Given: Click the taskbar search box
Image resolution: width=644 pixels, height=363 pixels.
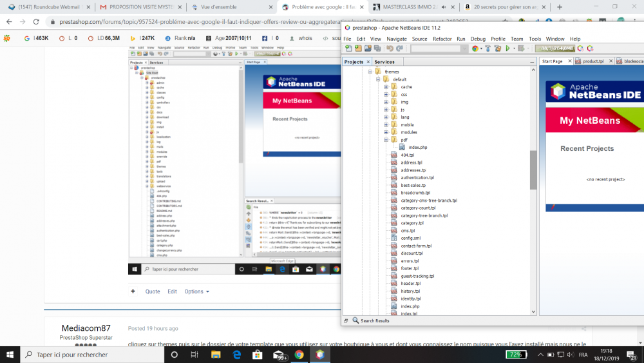Looking at the screenshot, I should [x=92, y=355].
